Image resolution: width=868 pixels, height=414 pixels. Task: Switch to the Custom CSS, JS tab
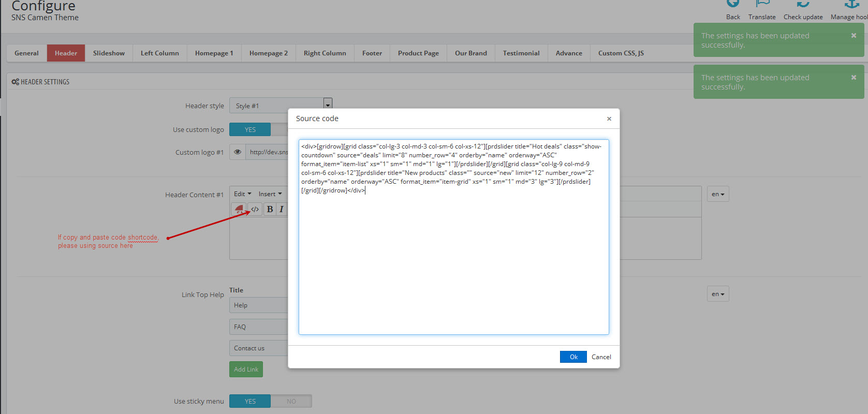tap(621, 53)
